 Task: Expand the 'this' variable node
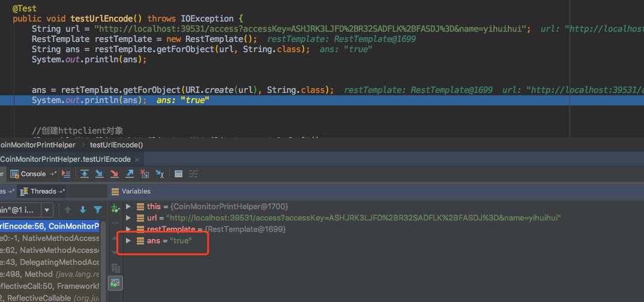tap(128, 207)
